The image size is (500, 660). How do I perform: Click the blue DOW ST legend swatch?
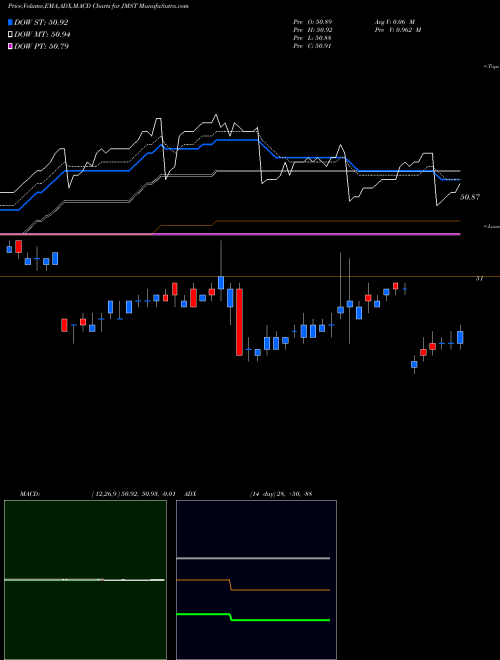(10, 22)
